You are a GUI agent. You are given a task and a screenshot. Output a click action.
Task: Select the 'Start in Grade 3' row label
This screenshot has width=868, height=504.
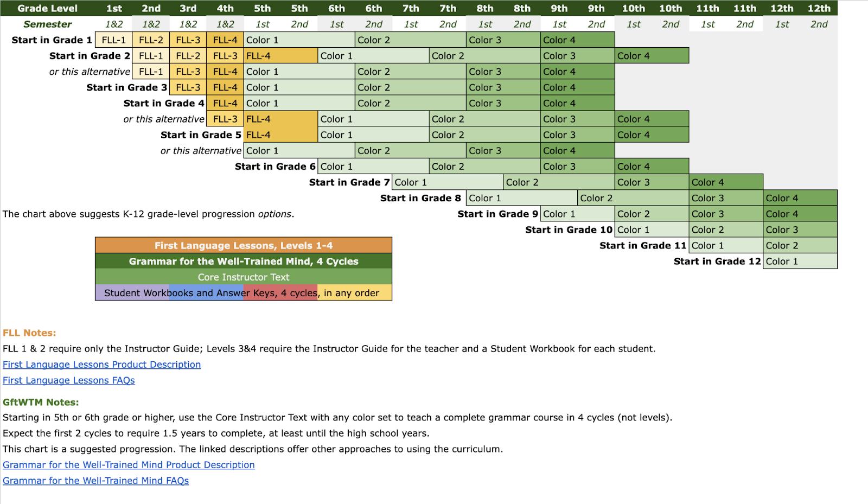[x=127, y=87]
